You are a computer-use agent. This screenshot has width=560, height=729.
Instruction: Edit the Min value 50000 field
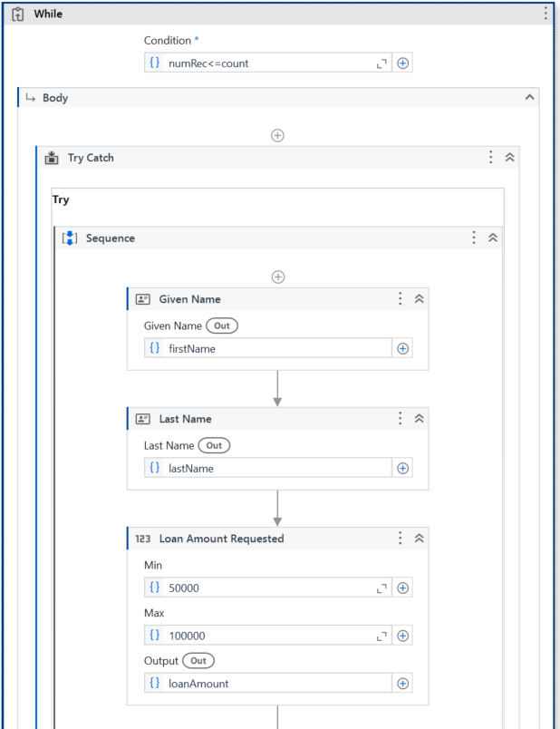267,588
